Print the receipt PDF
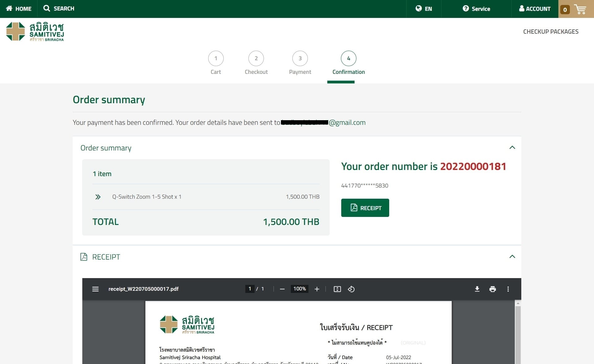The height and width of the screenshot is (364, 594). pyautogui.click(x=493, y=289)
